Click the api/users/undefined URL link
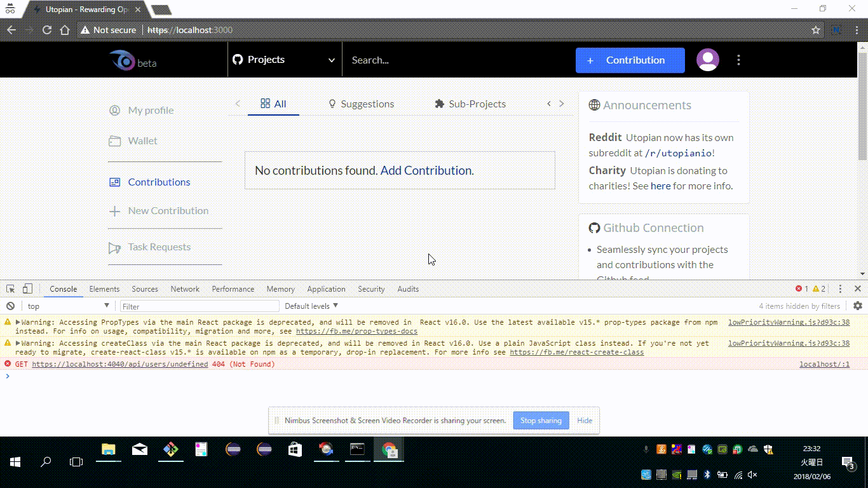 click(120, 364)
